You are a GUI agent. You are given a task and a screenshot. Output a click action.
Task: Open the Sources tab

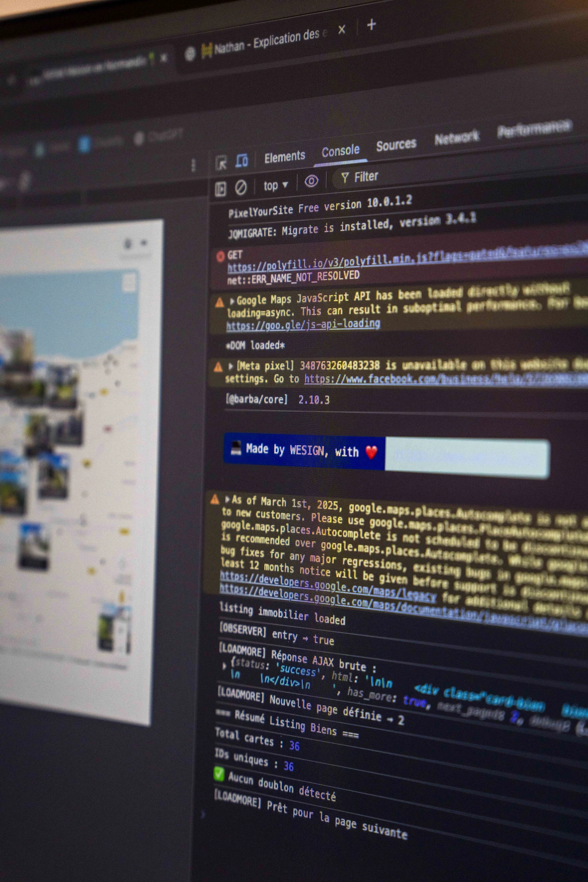(396, 145)
